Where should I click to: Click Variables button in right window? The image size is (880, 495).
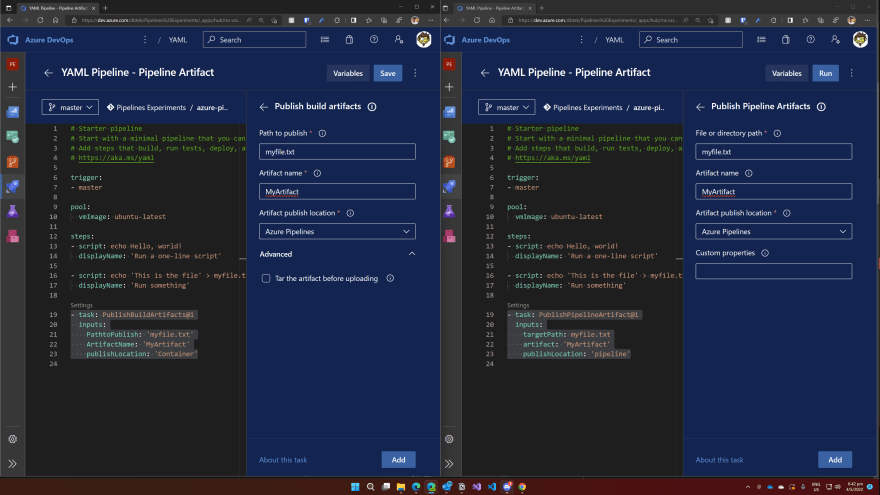[786, 73]
